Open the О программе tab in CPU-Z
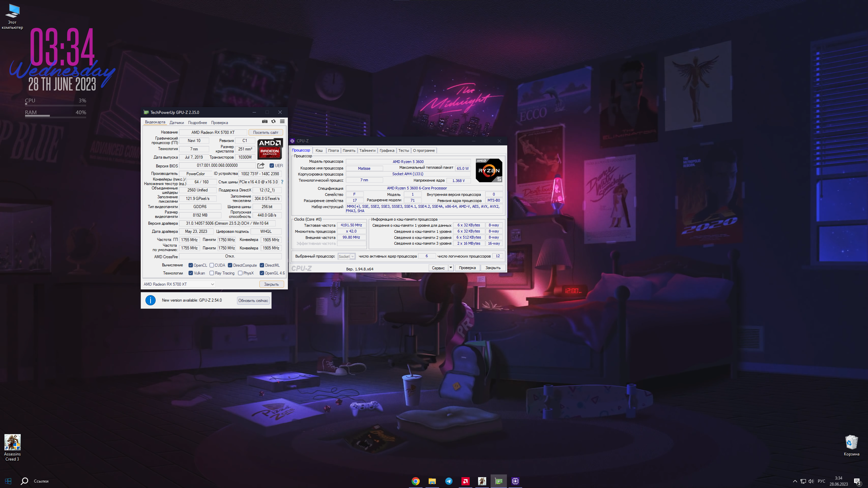The height and width of the screenshot is (488, 868). pos(424,150)
